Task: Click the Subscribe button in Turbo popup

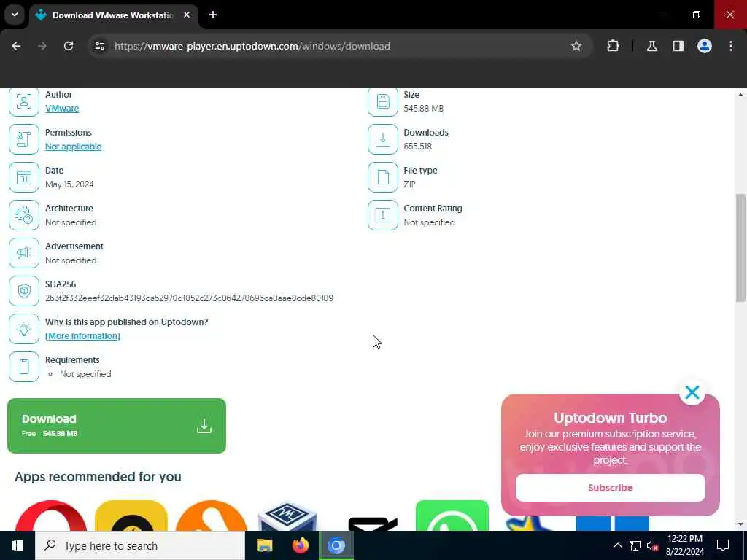Action: (611, 488)
